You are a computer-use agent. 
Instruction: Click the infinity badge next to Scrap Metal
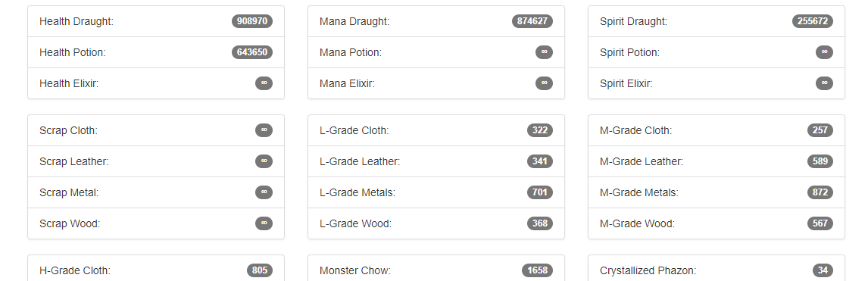coord(264,192)
